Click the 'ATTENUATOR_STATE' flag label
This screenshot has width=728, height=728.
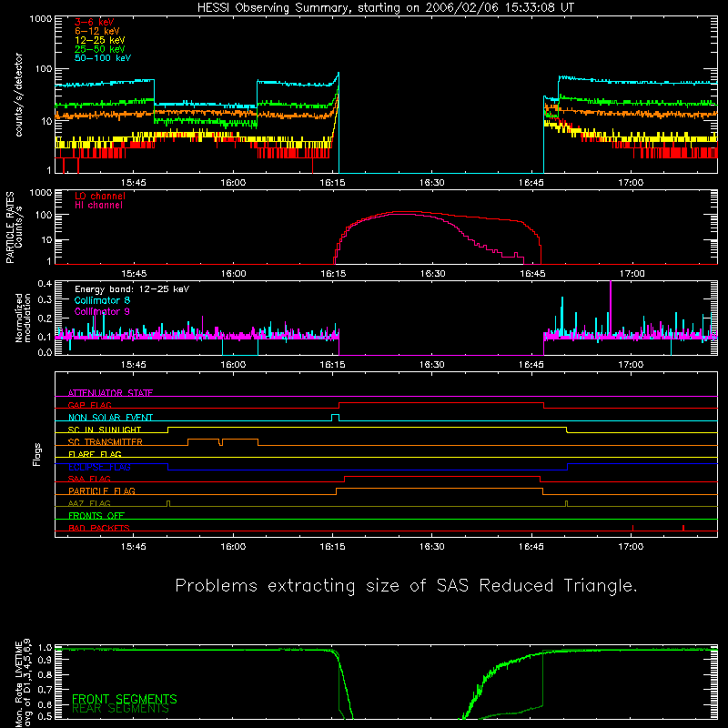[110, 393]
